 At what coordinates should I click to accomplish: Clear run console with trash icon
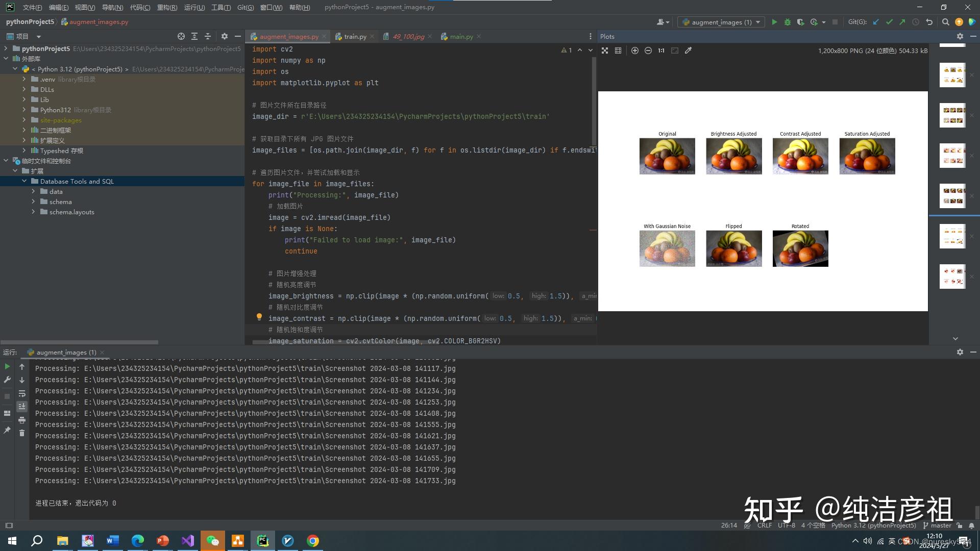tap(22, 433)
